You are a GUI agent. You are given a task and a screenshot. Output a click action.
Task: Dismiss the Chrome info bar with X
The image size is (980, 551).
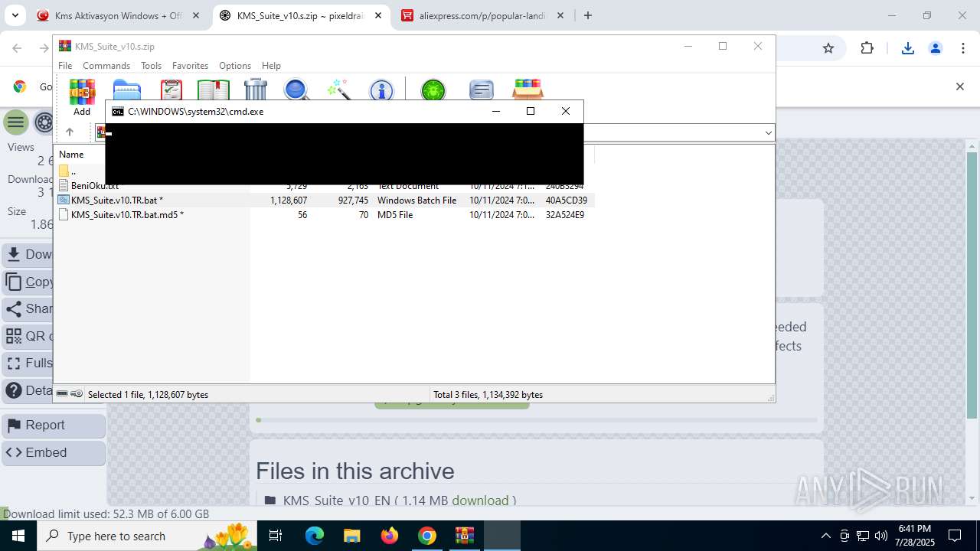959,86
